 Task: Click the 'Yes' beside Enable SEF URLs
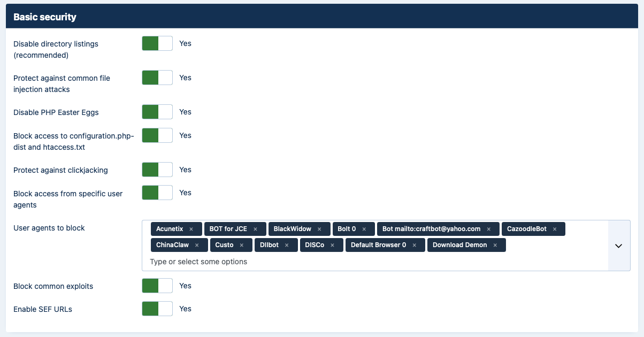point(185,309)
